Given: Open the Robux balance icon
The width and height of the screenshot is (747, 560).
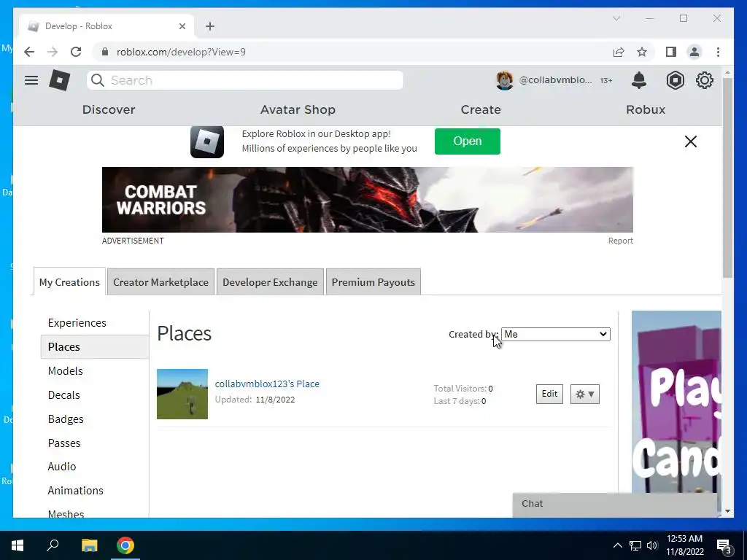Looking at the screenshot, I should click(675, 80).
